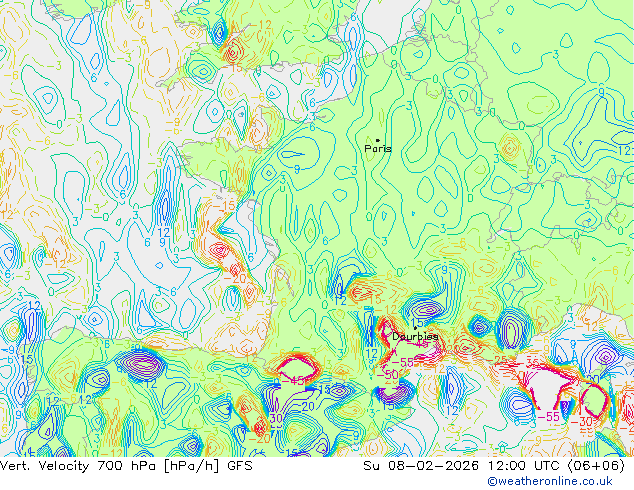Click the "-50" magenta contour label
The height and width of the screenshot is (490, 634).
tap(387, 374)
